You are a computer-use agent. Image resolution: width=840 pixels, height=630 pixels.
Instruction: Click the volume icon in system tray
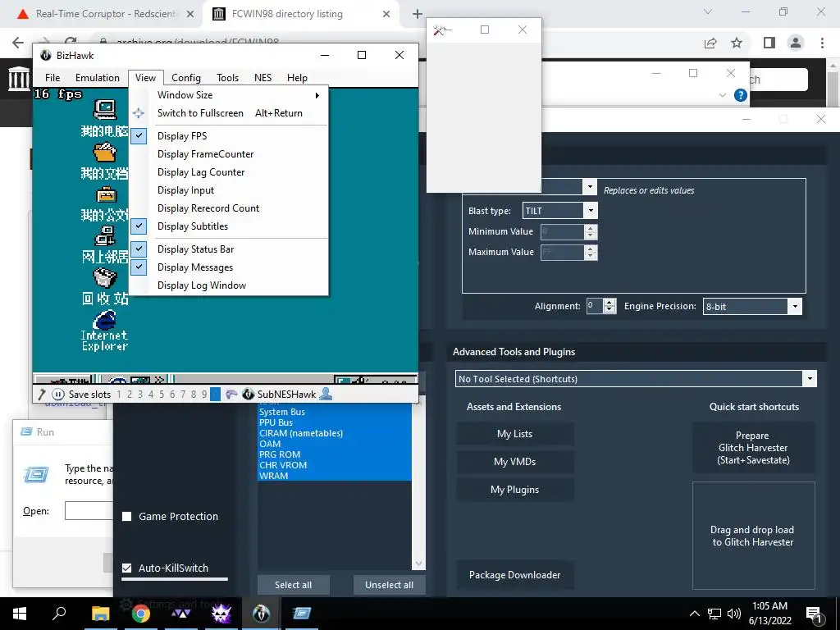tap(734, 614)
